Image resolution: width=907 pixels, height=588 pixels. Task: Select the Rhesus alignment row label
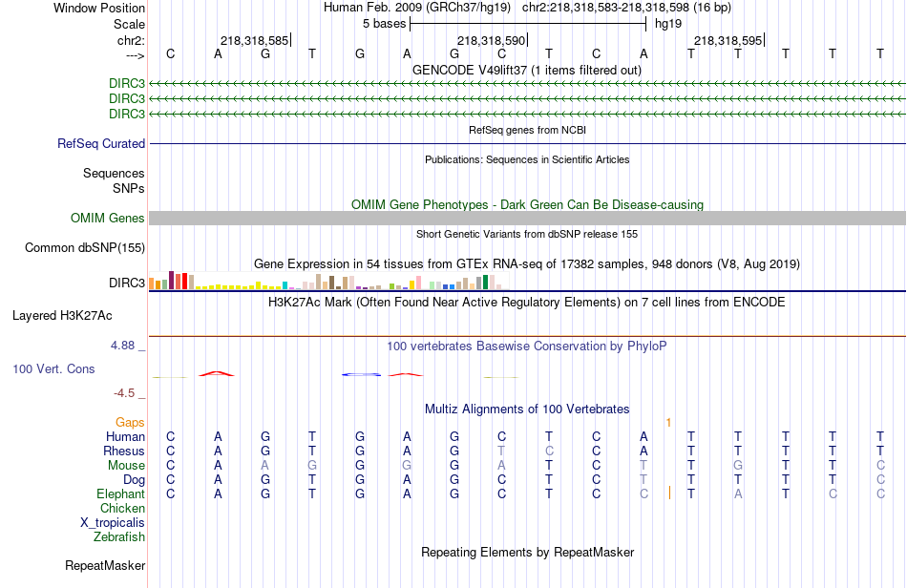pyautogui.click(x=124, y=451)
